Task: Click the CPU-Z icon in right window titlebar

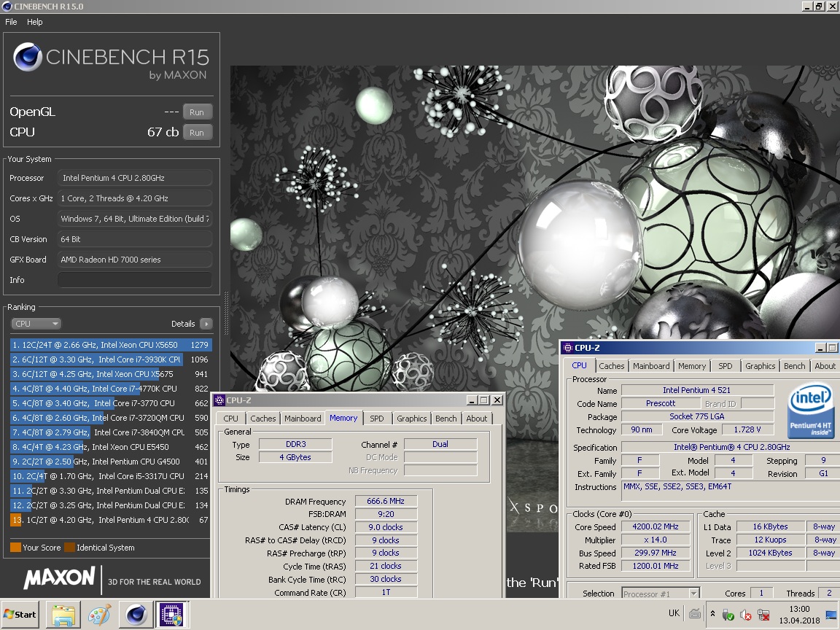Action: pos(569,348)
